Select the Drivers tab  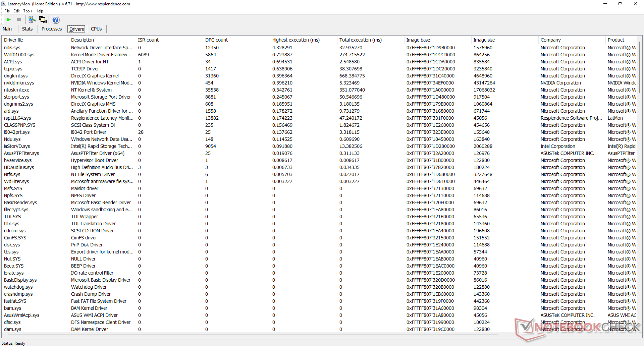76,29
